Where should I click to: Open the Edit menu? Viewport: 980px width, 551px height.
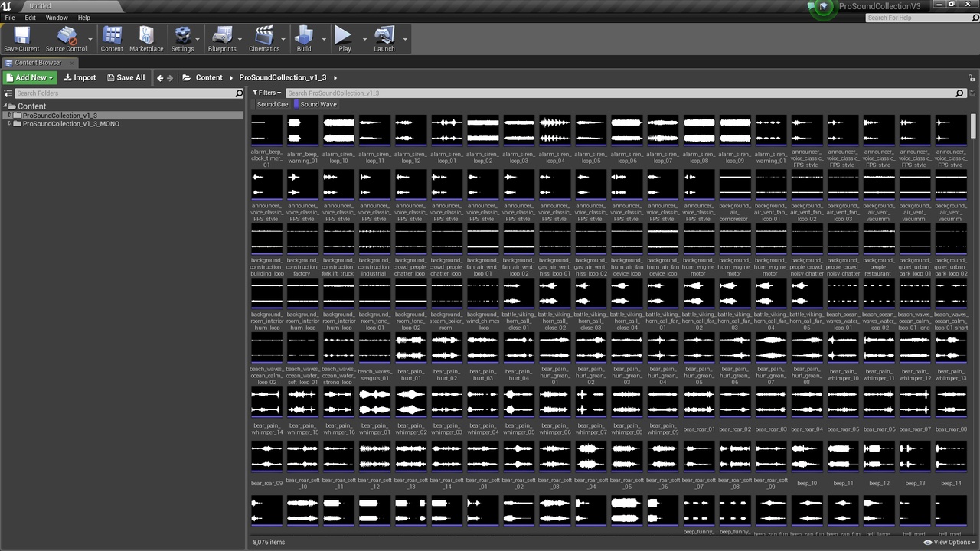tap(31, 18)
